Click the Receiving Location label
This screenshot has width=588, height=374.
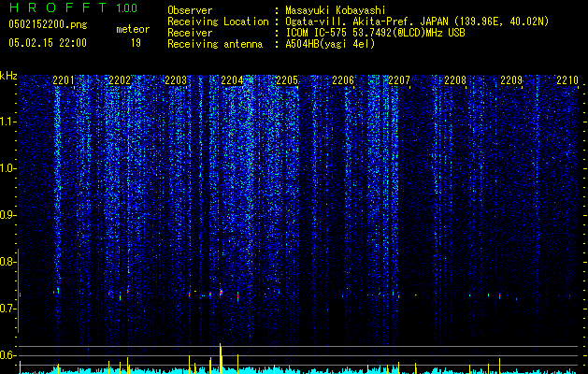pos(218,22)
